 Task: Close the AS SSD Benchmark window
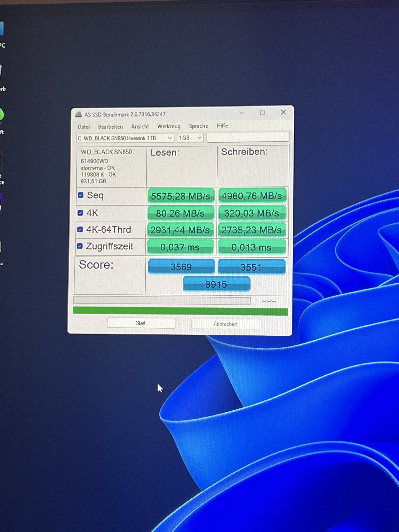[x=283, y=112]
